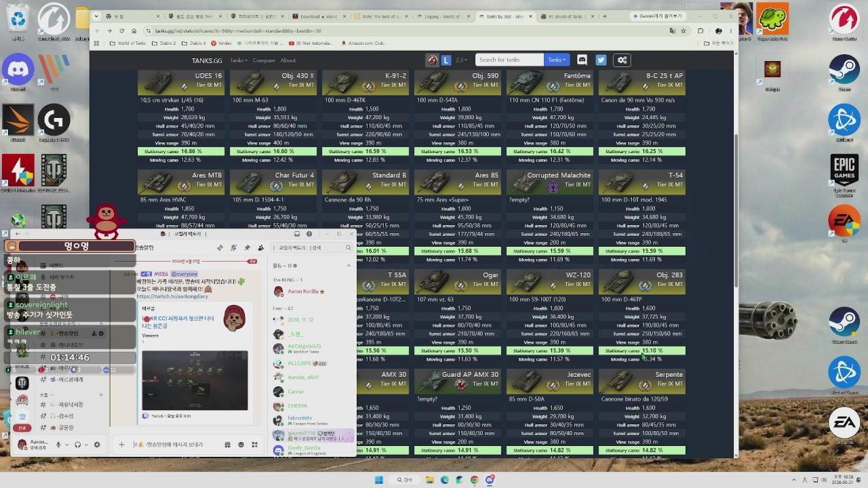Click the round red game logo in navbar
Image resolution: width=868 pixels, height=488 pixels.
coord(433,60)
